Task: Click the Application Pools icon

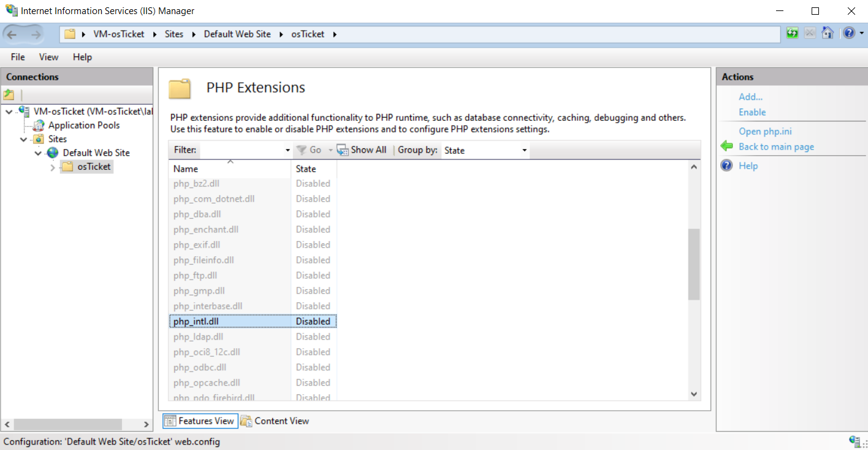Action: 39,125
